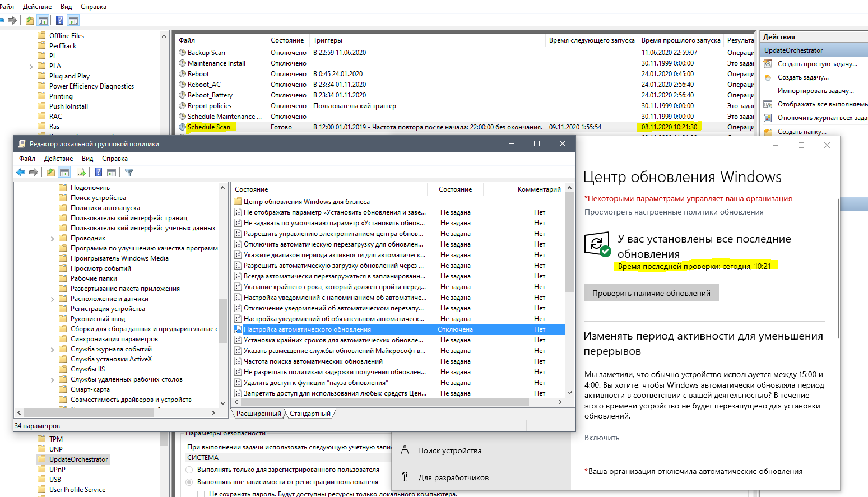Open 'Файл' menu in Policy Editor

pos(27,159)
